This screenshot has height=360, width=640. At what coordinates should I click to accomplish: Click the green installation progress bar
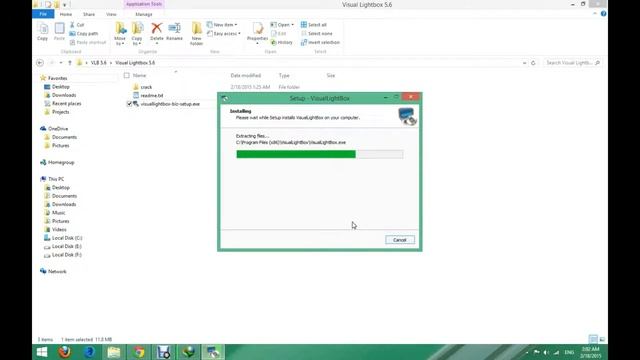tap(320, 154)
